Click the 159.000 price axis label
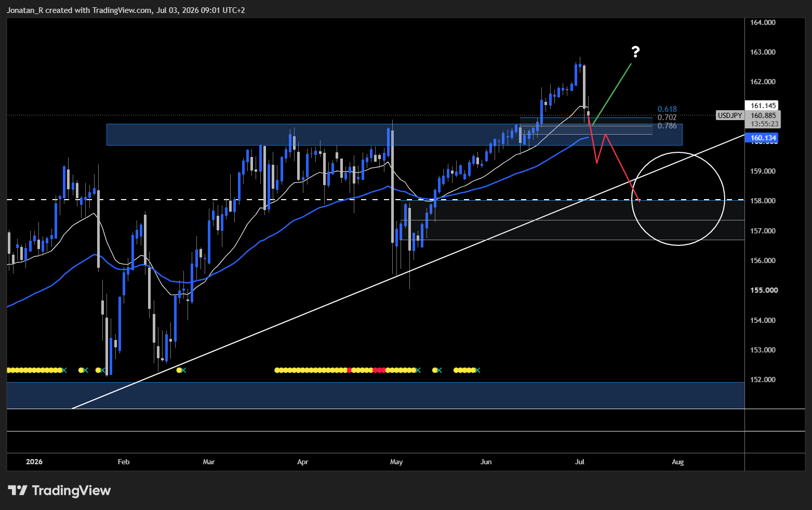This screenshot has width=812, height=510. 763,171
